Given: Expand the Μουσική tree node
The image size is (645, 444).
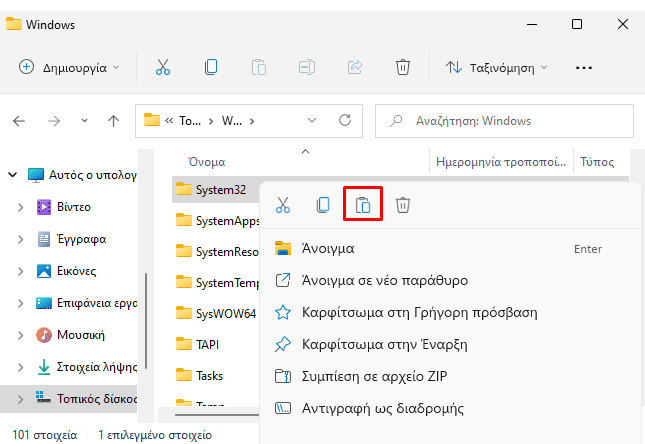Looking at the screenshot, I should (20, 335).
